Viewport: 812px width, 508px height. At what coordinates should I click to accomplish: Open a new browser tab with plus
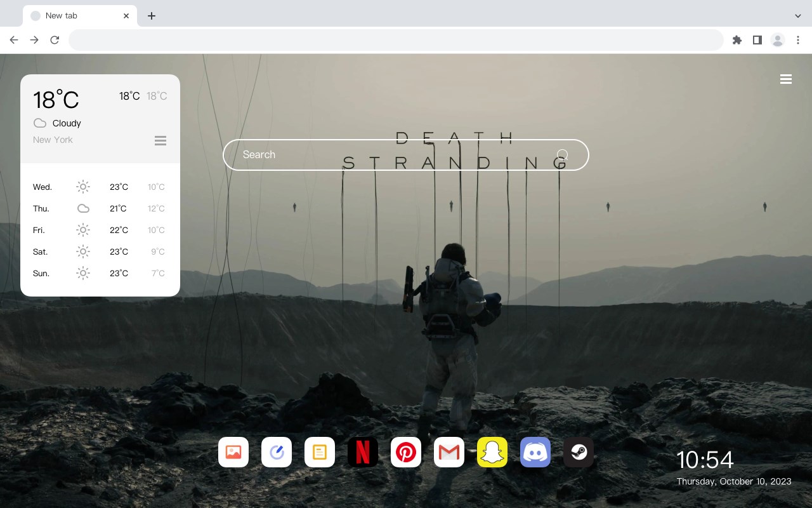click(x=152, y=16)
